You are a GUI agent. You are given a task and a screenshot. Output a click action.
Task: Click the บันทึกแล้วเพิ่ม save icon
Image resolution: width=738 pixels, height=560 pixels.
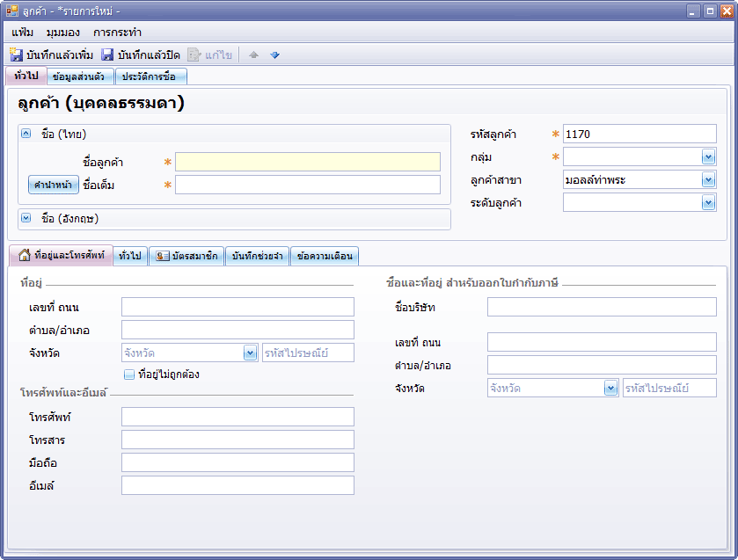point(16,55)
